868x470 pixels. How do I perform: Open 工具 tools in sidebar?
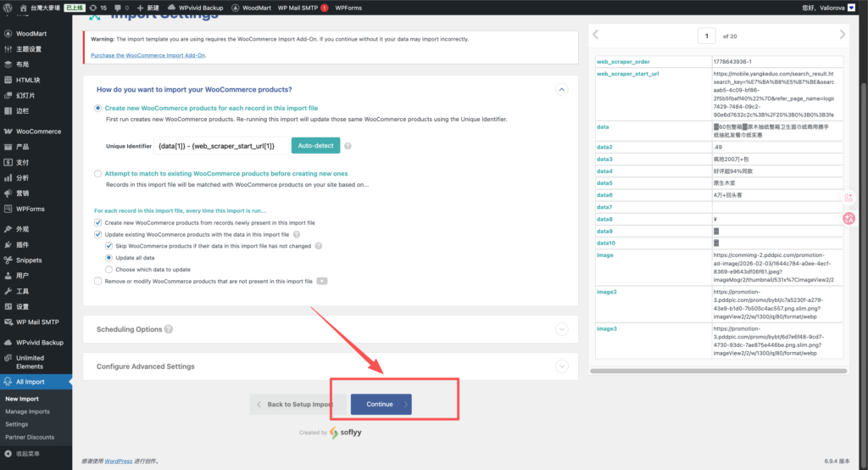pos(22,291)
